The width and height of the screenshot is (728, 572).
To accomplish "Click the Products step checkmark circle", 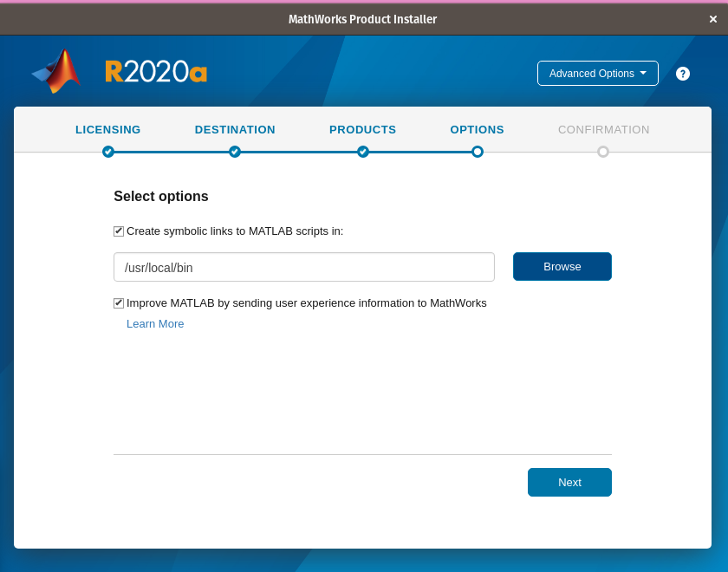I will tap(363, 152).
